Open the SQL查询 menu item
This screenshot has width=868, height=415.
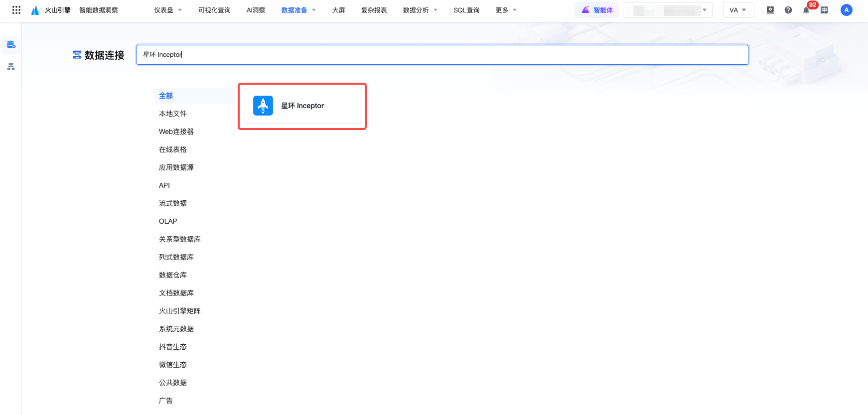tap(466, 10)
